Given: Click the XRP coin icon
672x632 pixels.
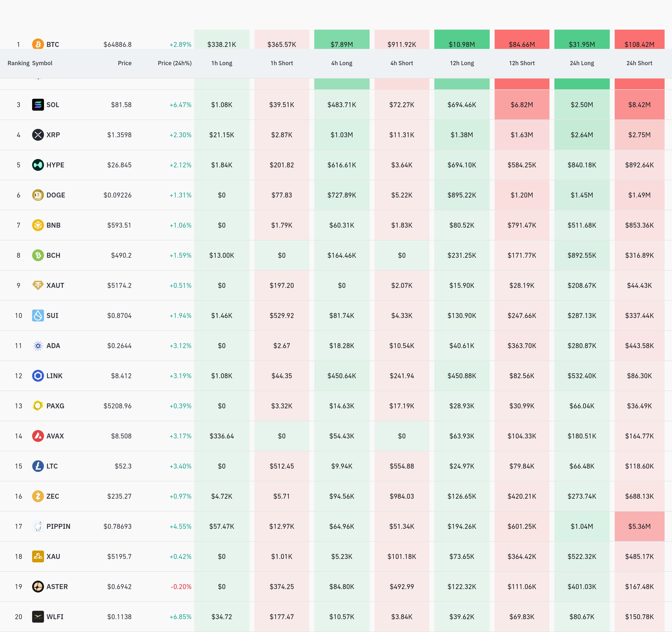Looking at the screenshot, I should pos(38,135).
